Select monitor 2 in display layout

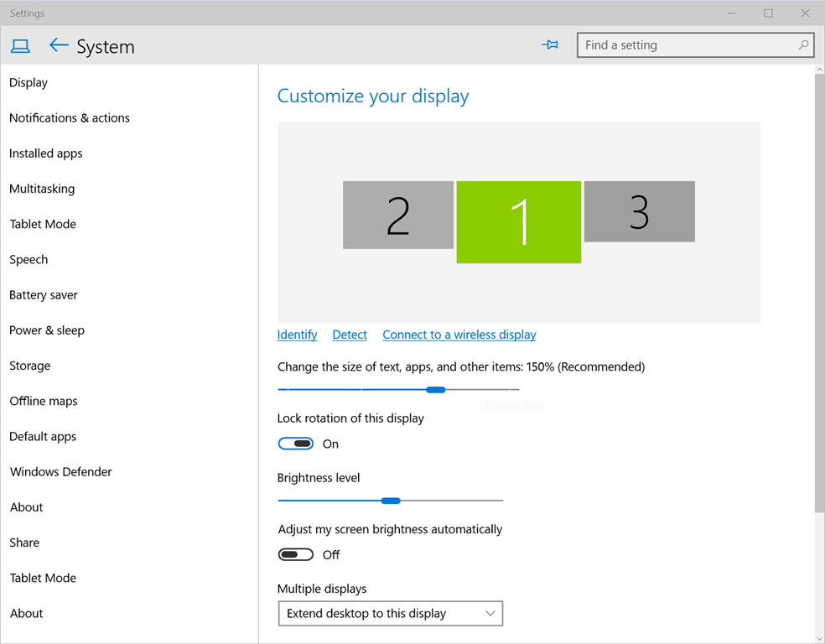coord(398,215)
